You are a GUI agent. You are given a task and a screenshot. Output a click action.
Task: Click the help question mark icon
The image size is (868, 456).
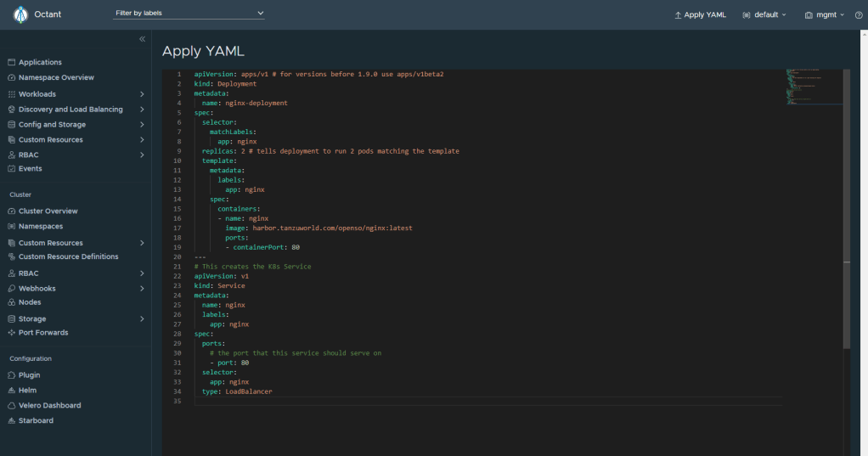pyautogui.click(x=858, y=15)
